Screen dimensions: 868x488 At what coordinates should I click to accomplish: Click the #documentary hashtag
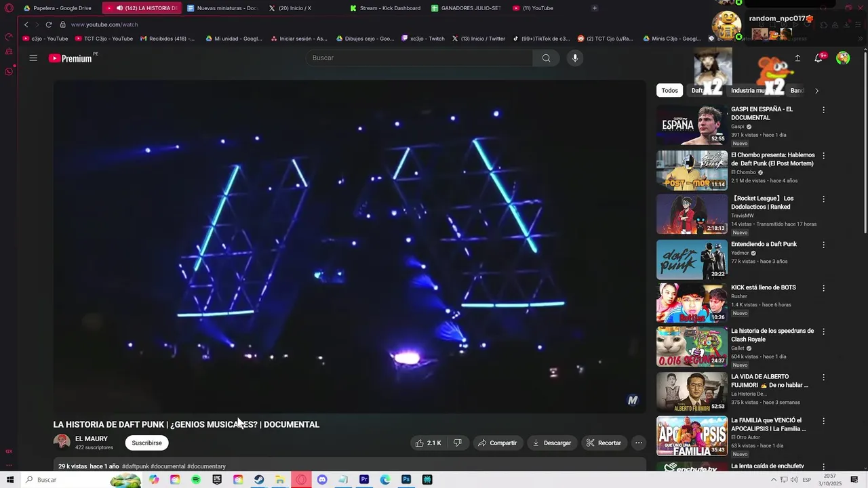pyautogui.click(x=206, y=466)
